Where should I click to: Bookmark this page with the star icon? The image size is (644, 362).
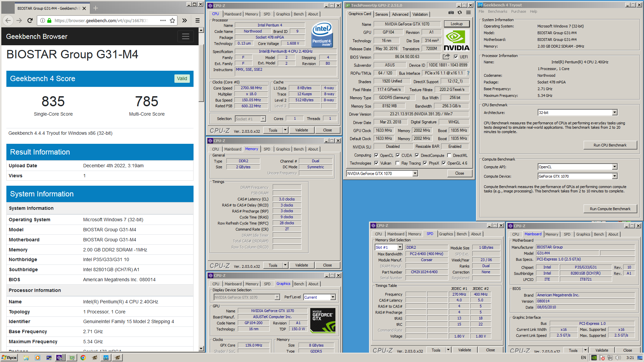tap(172, 20)
